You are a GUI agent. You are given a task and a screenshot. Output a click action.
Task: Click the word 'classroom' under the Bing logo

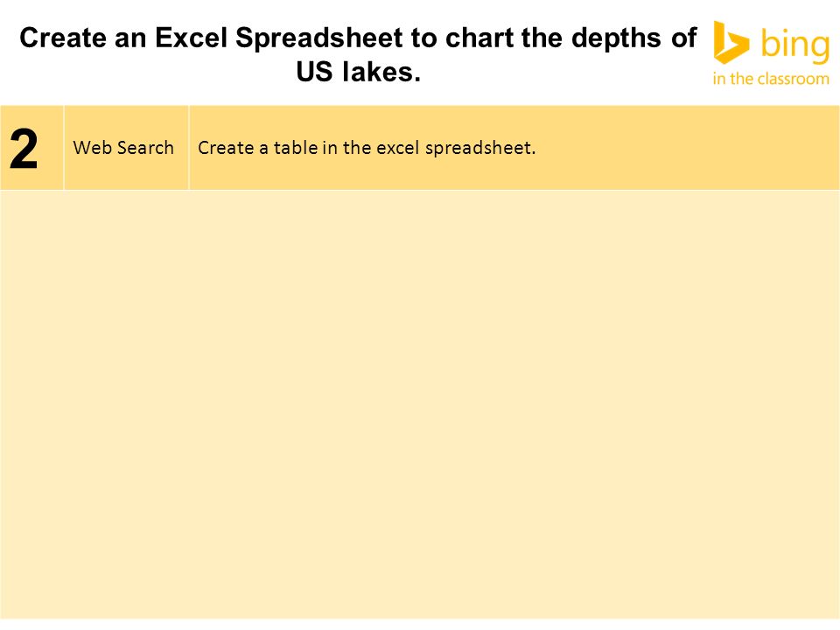(794, 79)
